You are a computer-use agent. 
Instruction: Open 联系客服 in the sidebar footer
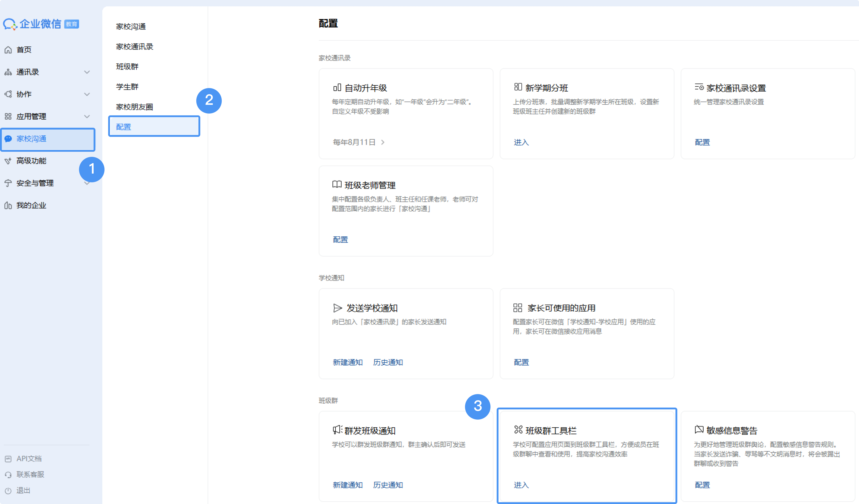(30, 475)
